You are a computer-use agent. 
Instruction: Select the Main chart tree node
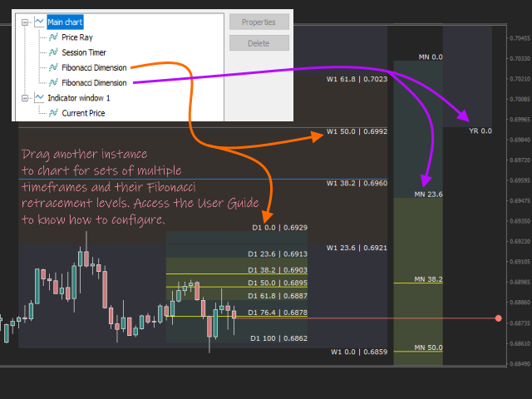click(65, 22)
